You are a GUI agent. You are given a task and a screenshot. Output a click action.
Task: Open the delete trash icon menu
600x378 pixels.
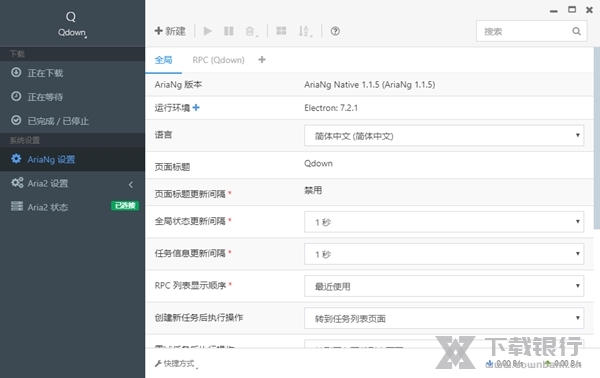pyautogui.click(x=251, y=31)
